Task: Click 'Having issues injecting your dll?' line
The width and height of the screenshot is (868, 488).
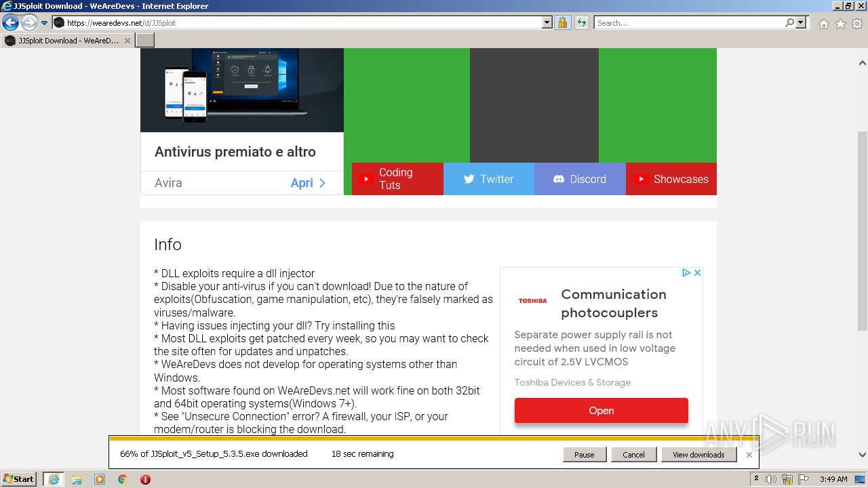Action: [275, 325]
